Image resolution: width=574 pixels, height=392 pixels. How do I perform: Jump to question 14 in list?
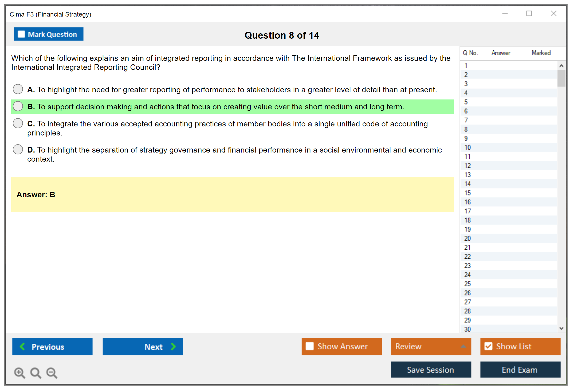pos(467,184)
